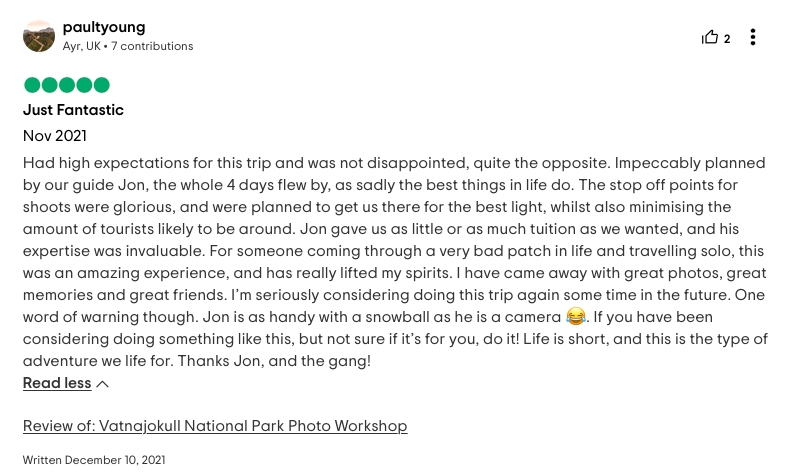Click the laughing emoji in the review

tap(575, 316)
